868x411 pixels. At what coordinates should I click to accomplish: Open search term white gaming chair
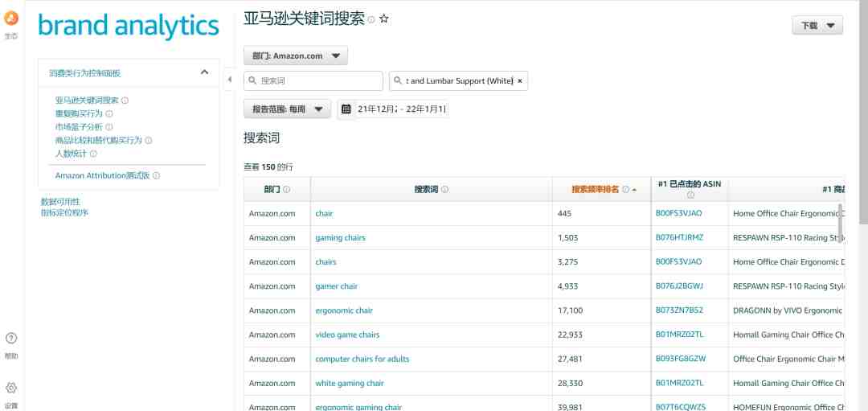coord(350,384)
